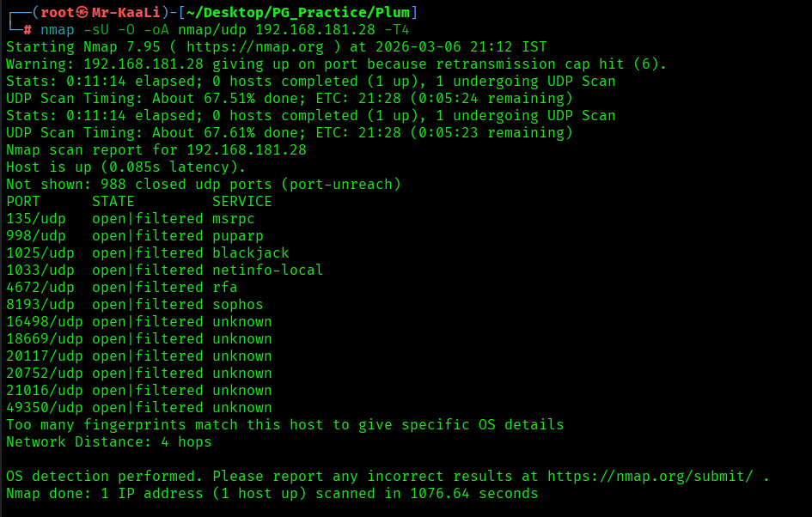Viewport: 812px width, 517px height.
Task: Click the root username in the prompt
Action: [x=57, y=13]
